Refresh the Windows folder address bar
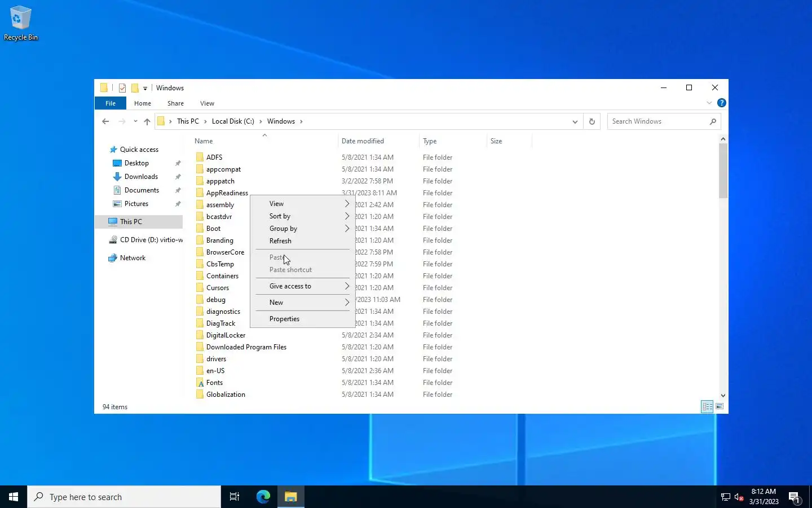 (x=592, y=121)
